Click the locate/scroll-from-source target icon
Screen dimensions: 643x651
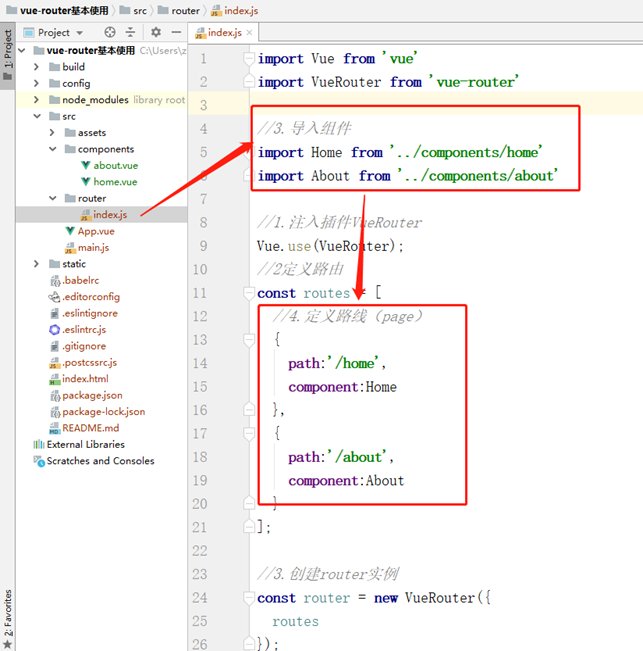pyautogui.click(x=110, y=32)
